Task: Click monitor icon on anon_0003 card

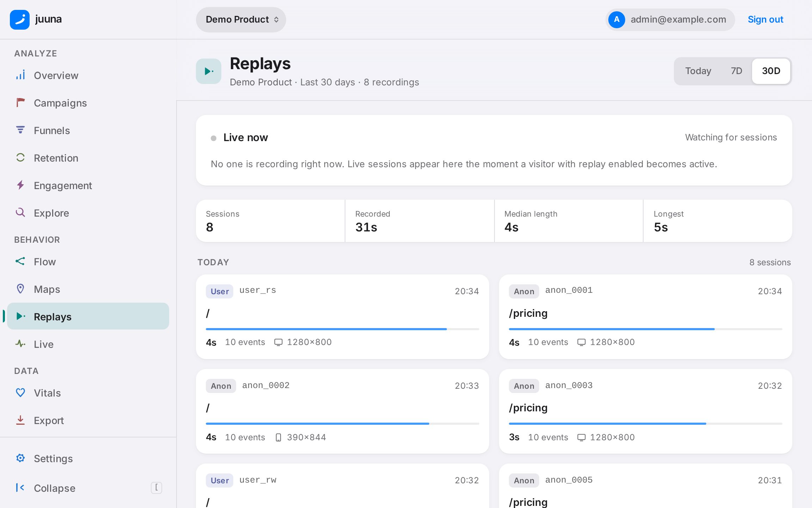Action: [582, 437]
